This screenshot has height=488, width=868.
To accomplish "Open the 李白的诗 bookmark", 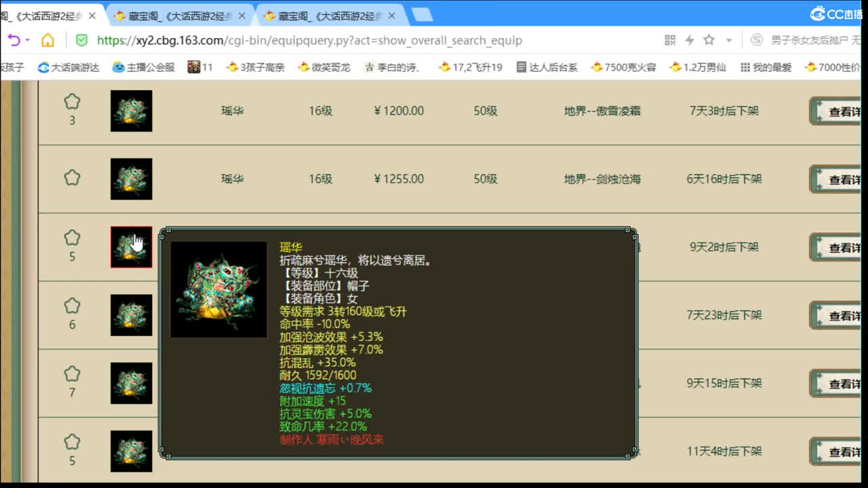I will point(392,67).
